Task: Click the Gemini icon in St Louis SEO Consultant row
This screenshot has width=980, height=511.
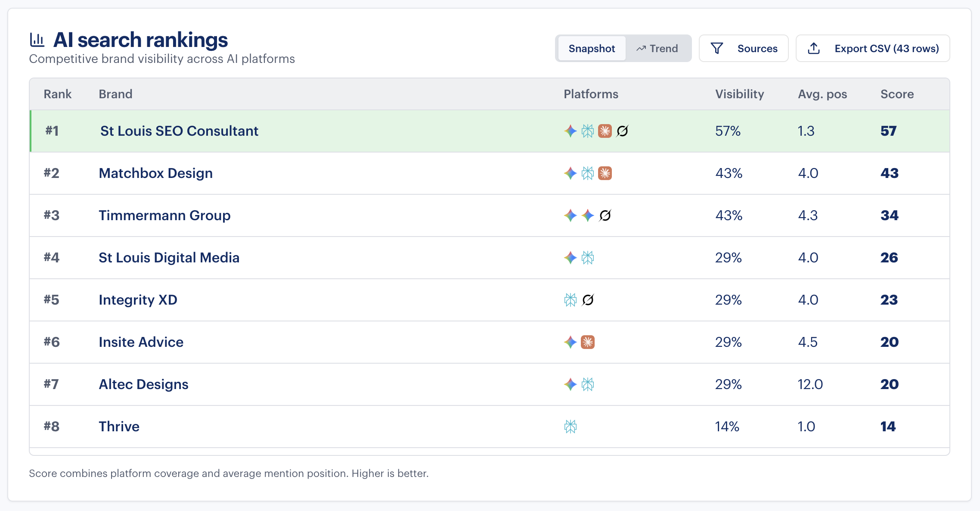Action: coord(571,131)
